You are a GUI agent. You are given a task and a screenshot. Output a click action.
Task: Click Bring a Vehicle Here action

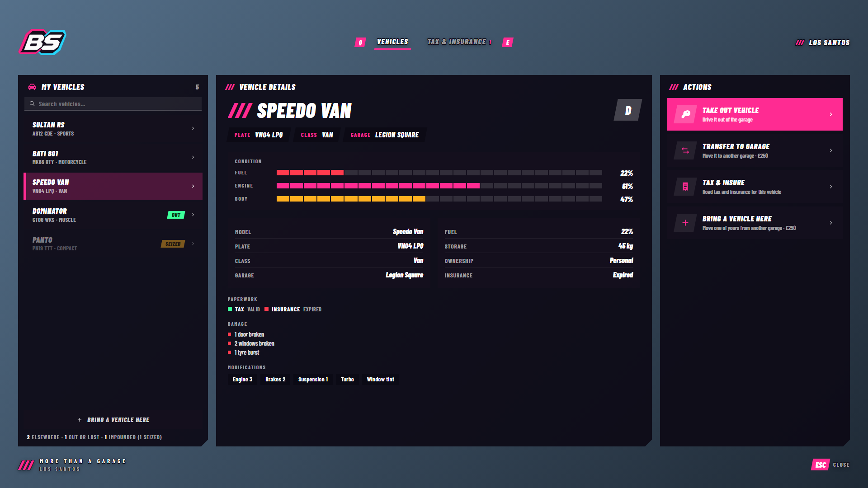[x=755, y=223]
